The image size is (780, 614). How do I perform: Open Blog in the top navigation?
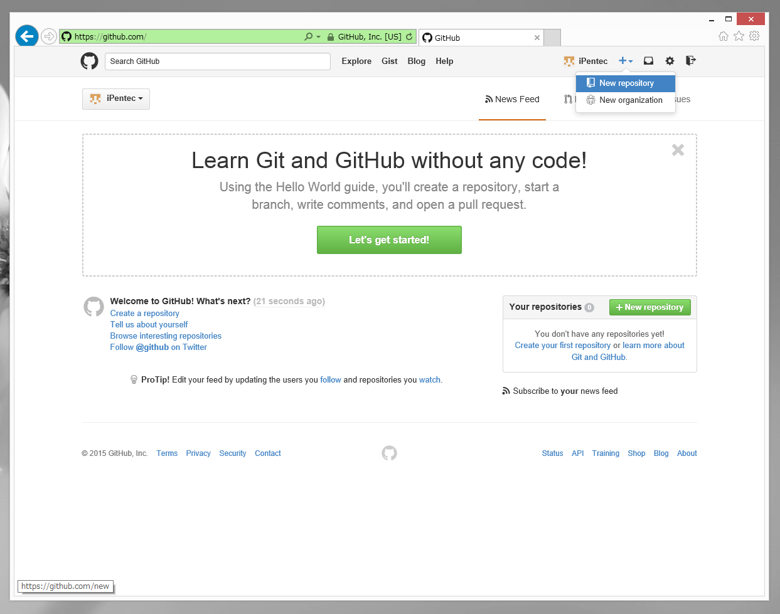pos(416,61)
